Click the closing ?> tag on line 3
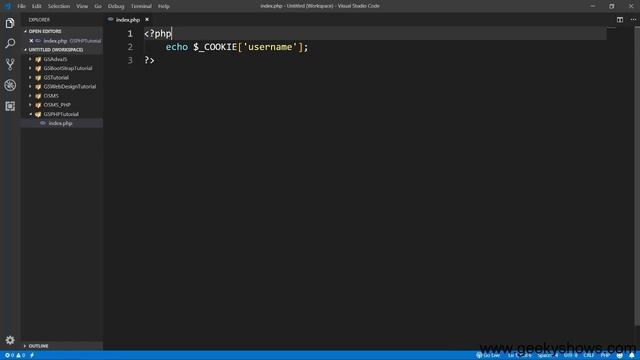This screenshot has width=640, height=360. pyautogui.click(x=149, y=60)
